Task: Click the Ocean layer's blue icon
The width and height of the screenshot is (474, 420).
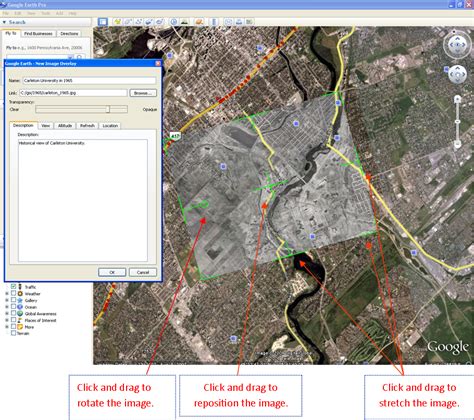Action: (x=20, y=307)
